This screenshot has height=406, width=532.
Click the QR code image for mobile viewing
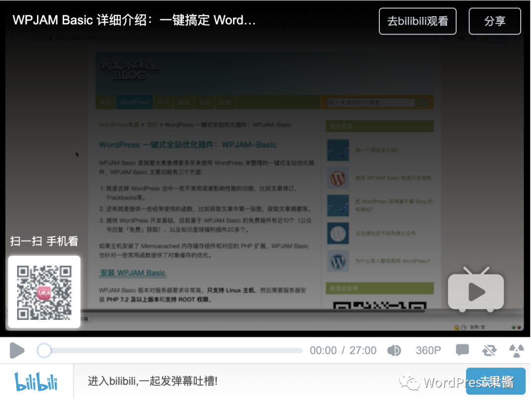pos(44,292)
